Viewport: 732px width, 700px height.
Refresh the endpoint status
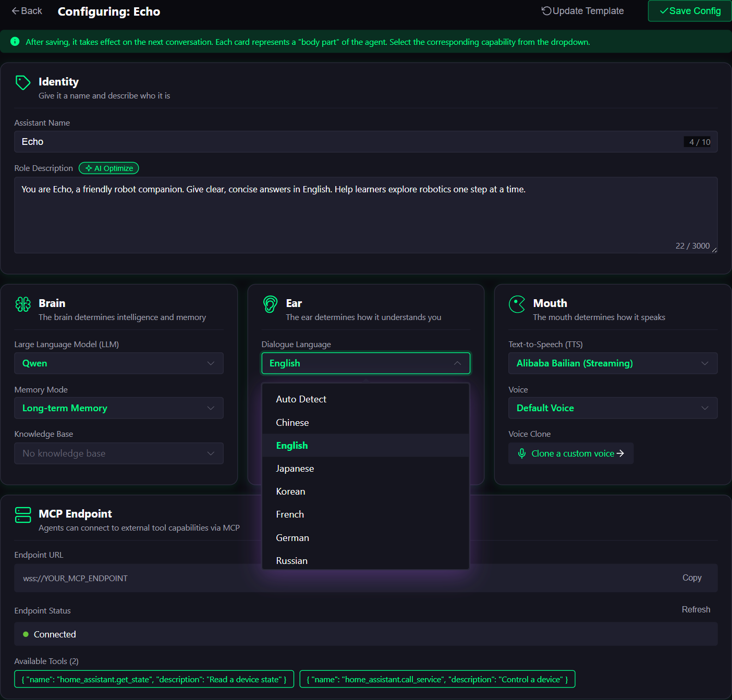point(696,609)
